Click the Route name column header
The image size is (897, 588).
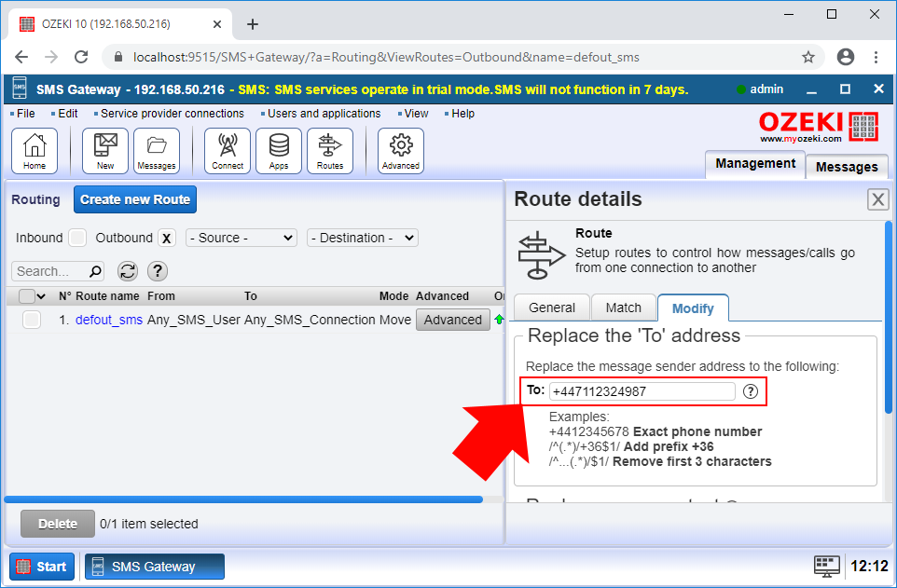[107, 296]
